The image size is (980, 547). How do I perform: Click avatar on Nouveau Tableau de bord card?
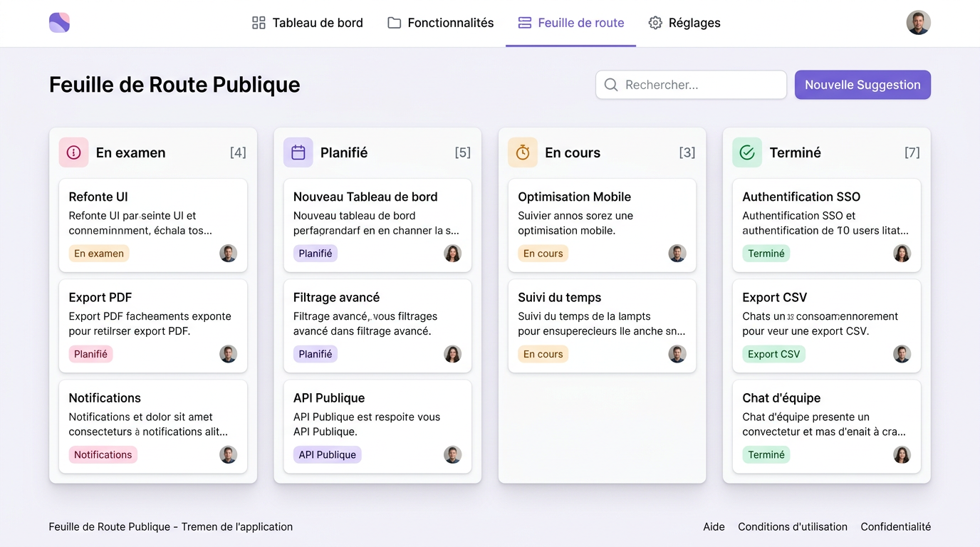[453, 254]
